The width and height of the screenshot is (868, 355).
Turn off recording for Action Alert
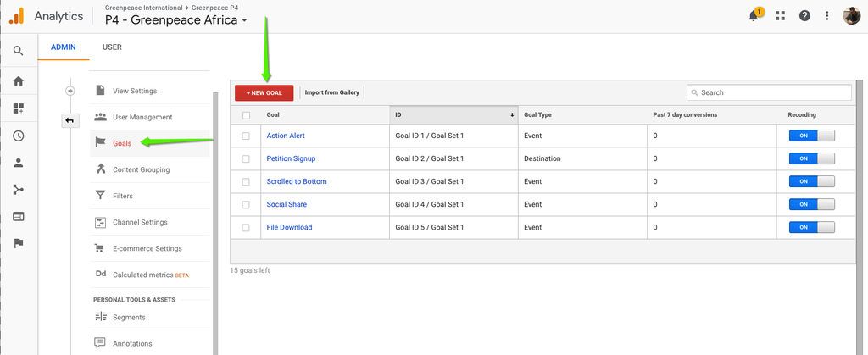(811, 136)
